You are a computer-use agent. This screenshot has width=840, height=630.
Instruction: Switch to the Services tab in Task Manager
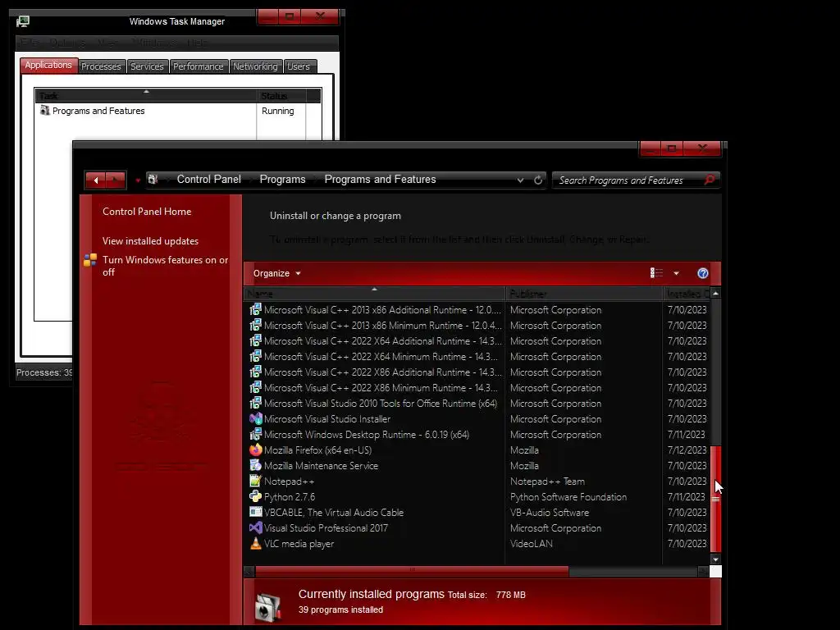pos(147,66)
